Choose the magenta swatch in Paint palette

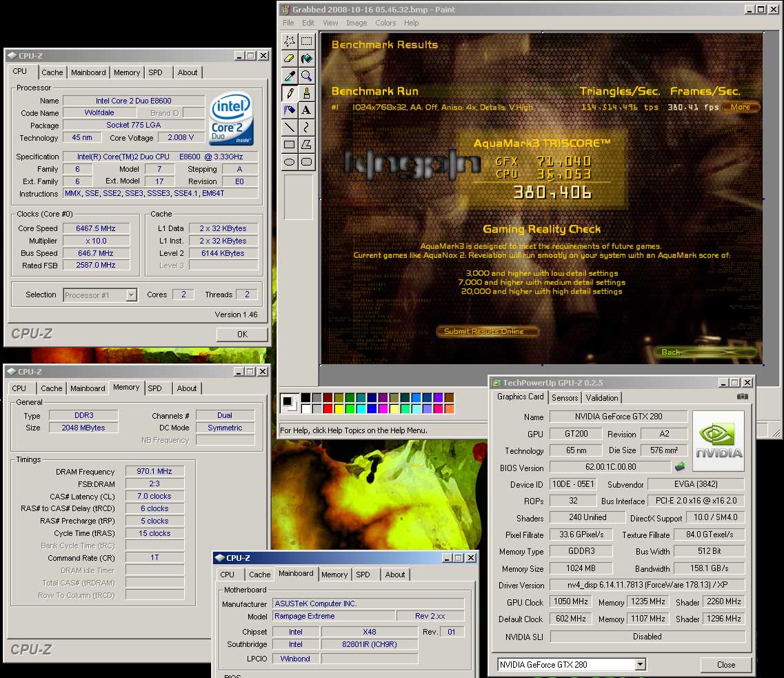pos(383,408)
